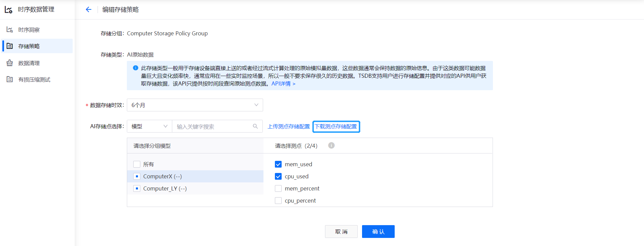Open 存储策略 menu item
The width and height of the screenshot is (644, 246).
[x=37, y=46]
